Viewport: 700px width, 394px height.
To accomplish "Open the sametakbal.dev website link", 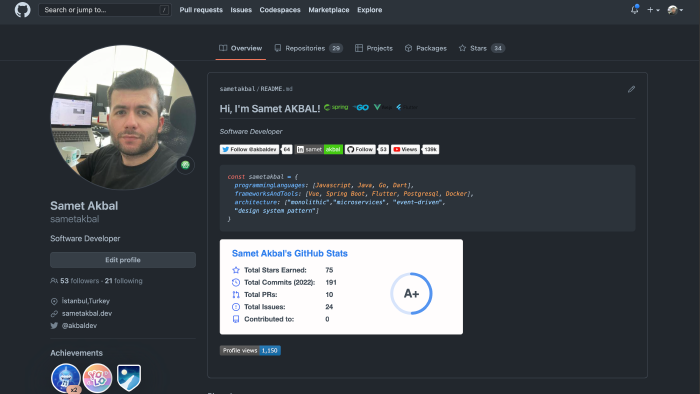I will (87, 313).
